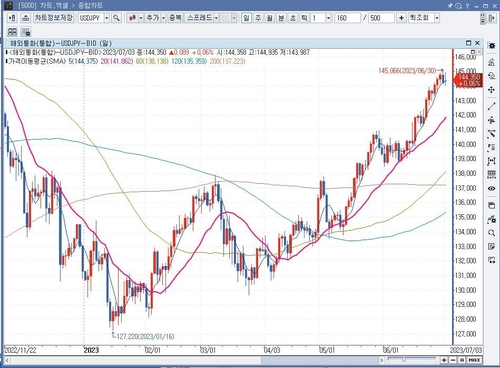Expand the 스프레드 dropdown arrow
Viewport: 500px width, 368px height.
pyautogui.click(x=216, y=18)
